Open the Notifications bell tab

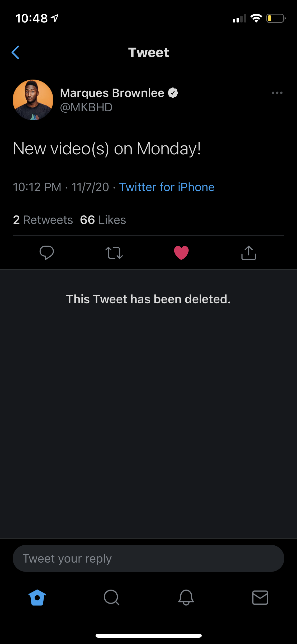click(x=186, y=597)
